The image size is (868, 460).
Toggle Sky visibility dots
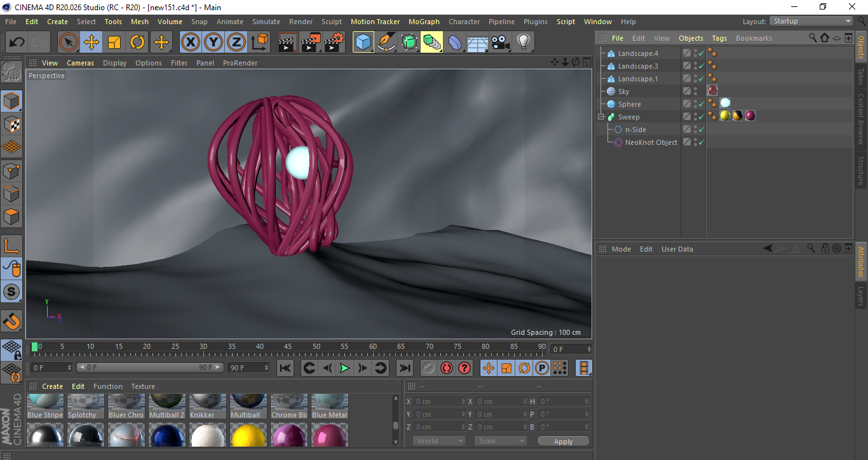coord(695,91)
